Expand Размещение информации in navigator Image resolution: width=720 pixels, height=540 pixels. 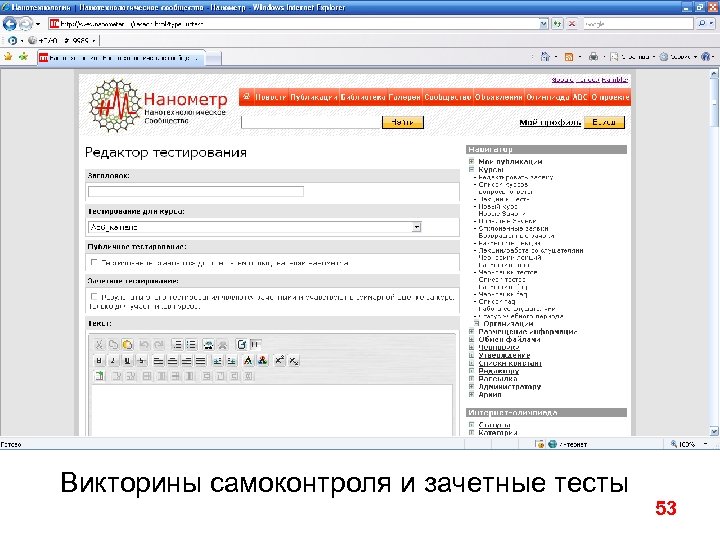tap(471, 332)
